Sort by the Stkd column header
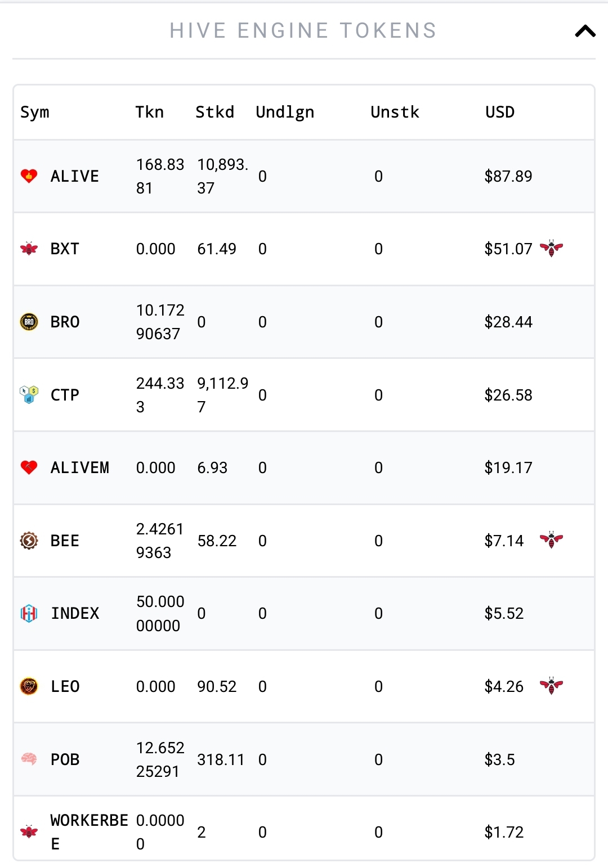This screenshot has width=608, height=868. [x=214, y=112]
